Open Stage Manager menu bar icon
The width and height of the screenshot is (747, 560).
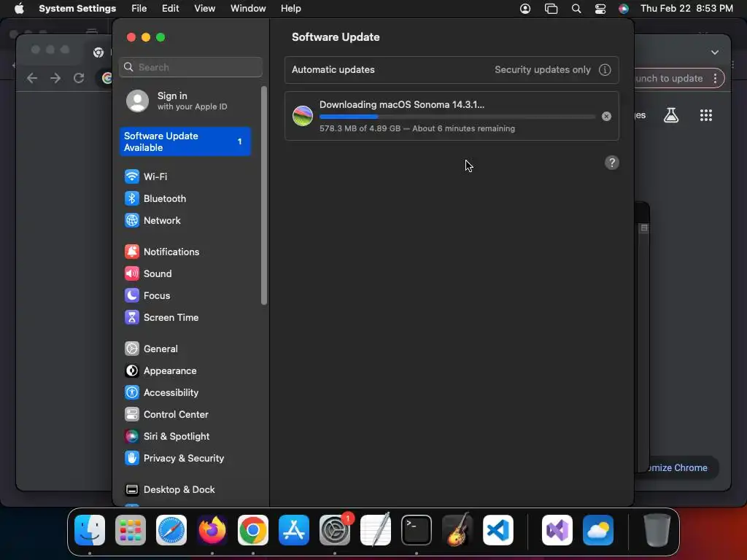click(x=551, y=9)
